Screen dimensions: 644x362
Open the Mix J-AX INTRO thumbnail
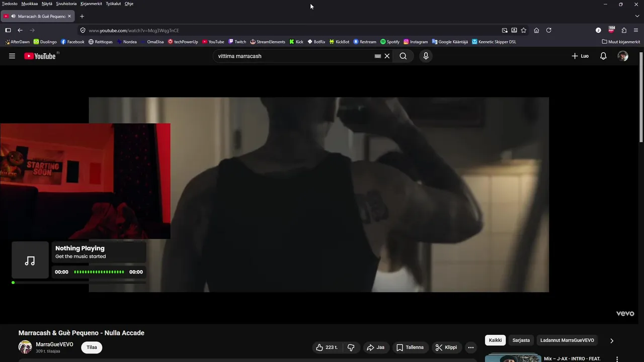[x=513, y=358]
